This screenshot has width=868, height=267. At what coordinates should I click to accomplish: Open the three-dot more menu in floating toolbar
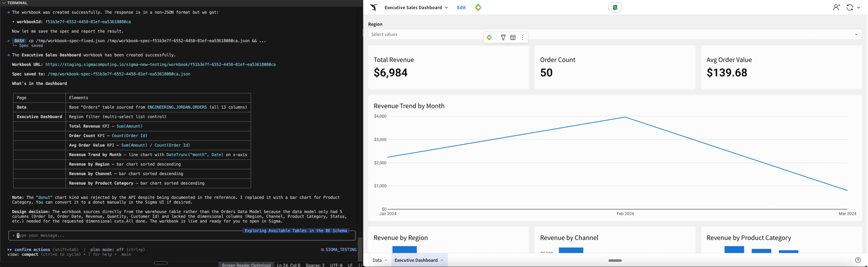click(523, 37)
